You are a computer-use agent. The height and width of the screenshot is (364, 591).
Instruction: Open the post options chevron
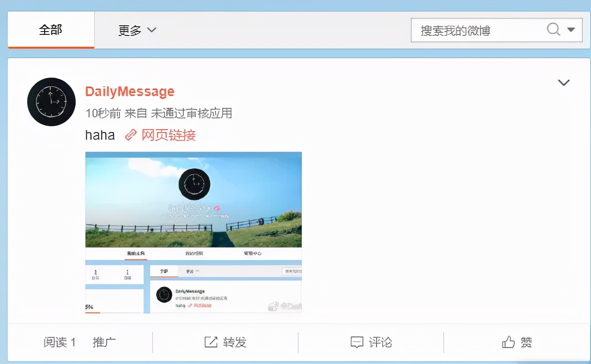coord(563,82)
